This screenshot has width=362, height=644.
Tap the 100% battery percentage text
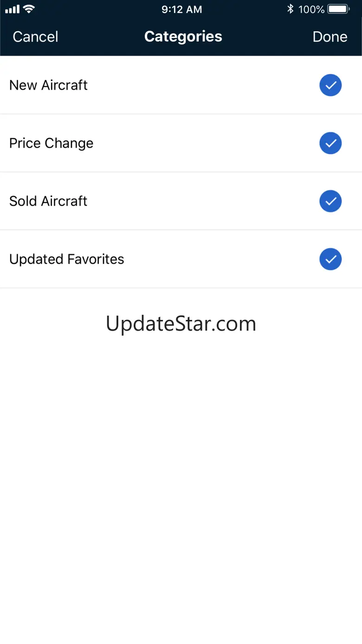(x=311, y=9)
